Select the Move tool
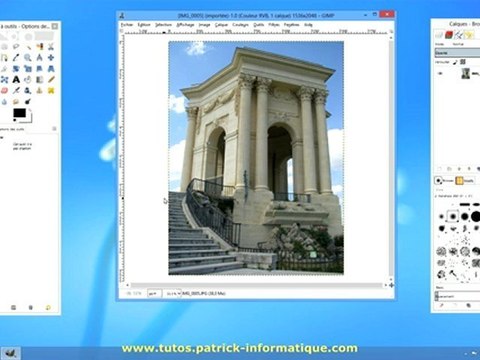Screen dimensions: 480x360 [x=51, y=58]
